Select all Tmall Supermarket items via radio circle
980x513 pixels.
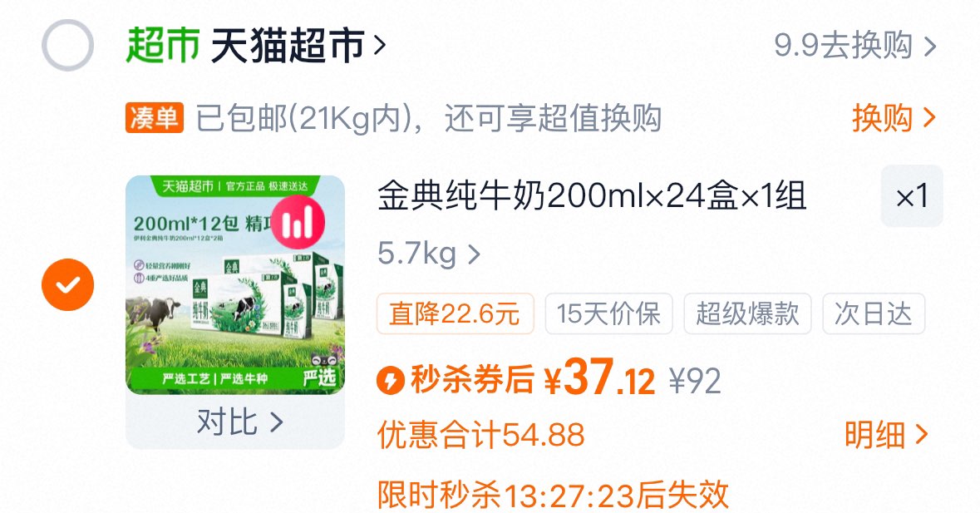[x=67, y=45]
